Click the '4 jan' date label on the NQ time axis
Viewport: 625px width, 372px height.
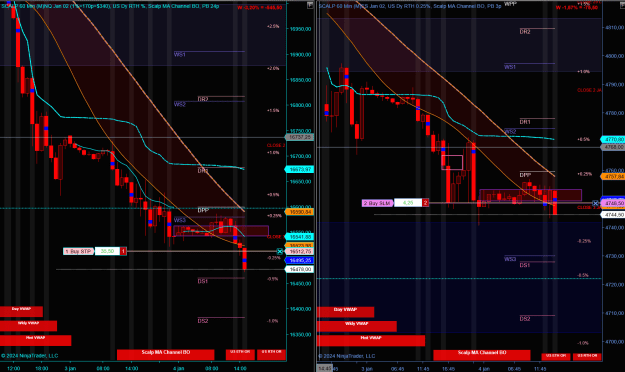pyautogui.click(x=179, y=368)
